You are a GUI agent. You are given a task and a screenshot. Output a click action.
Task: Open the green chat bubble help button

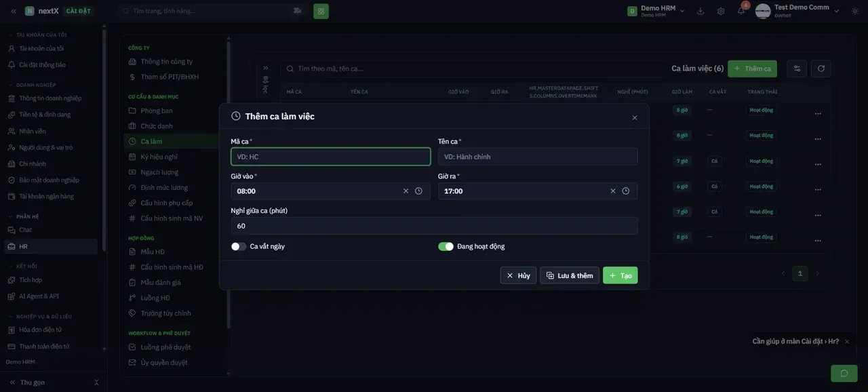tap(844, 373)
